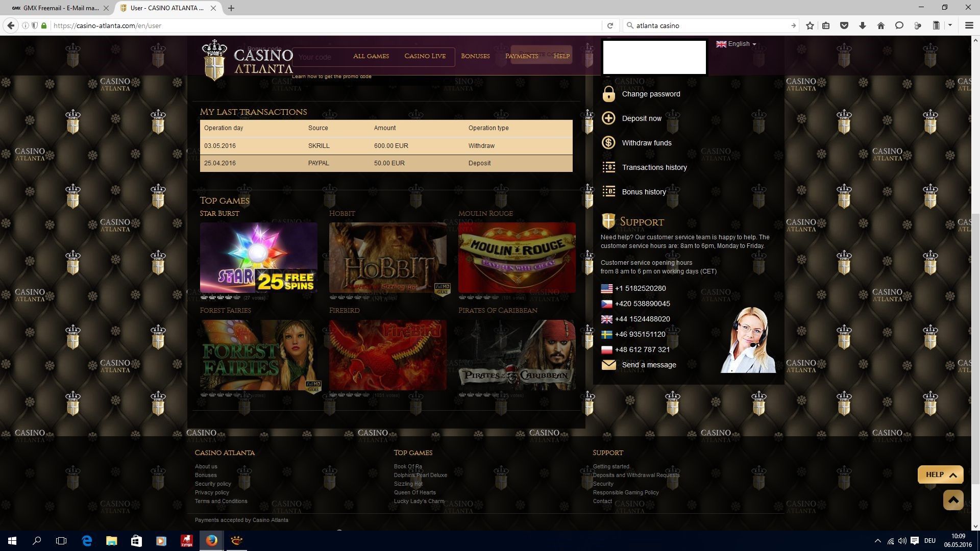The height and width of the screenshot is (551, 980).
Task: Open the Pocket icon in toolbar
Action: (x=844, y=26)
